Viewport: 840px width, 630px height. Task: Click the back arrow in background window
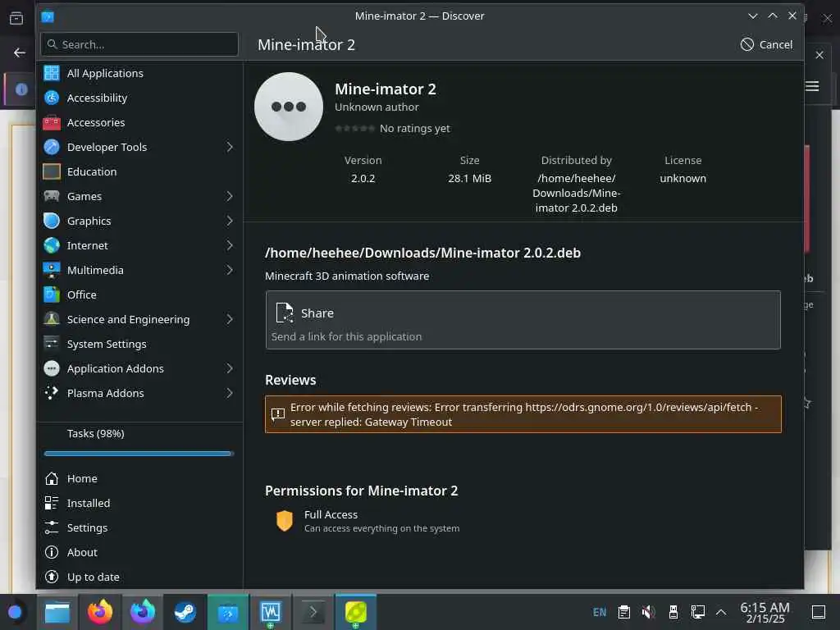tap(20, 52)
